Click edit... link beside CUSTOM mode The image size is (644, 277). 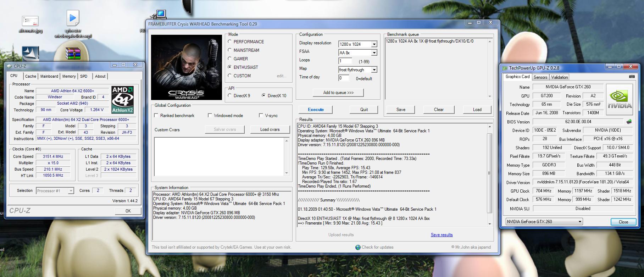coord(282,76)
